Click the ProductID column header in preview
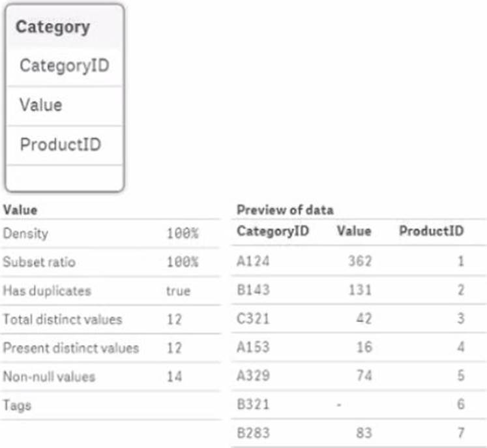 click(431, 231)
